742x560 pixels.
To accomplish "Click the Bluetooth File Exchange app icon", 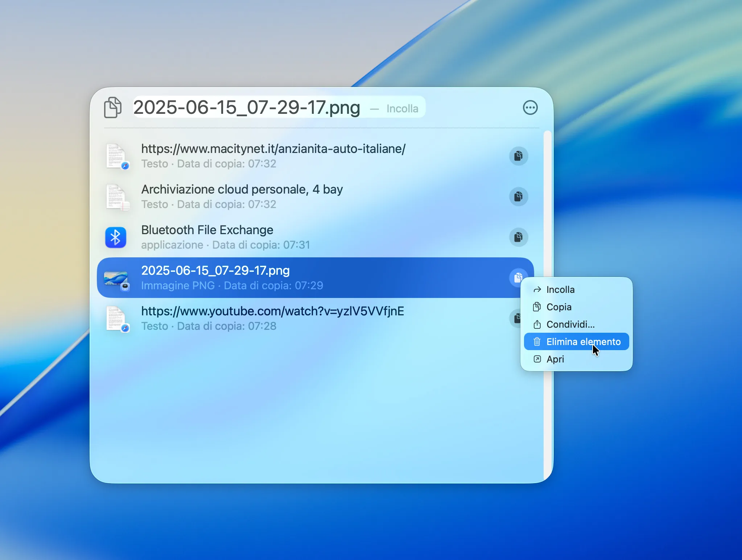I will pyautogui.click(x=116, y=237).
